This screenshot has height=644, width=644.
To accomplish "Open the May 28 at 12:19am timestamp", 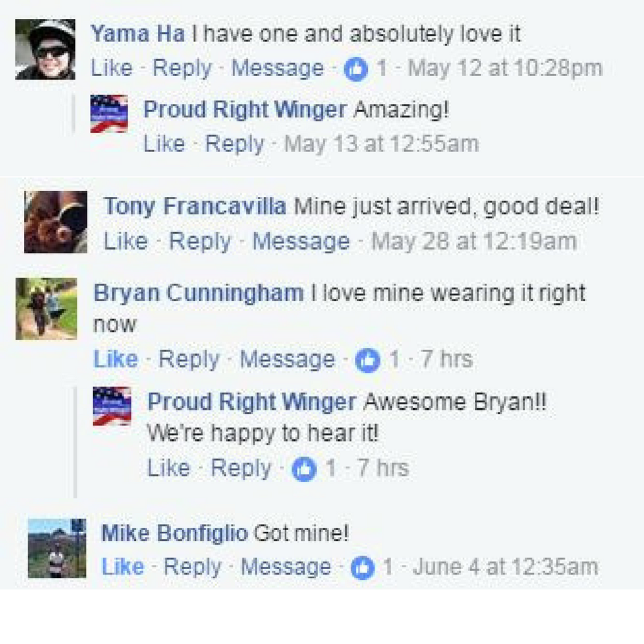I will (474, 241).
